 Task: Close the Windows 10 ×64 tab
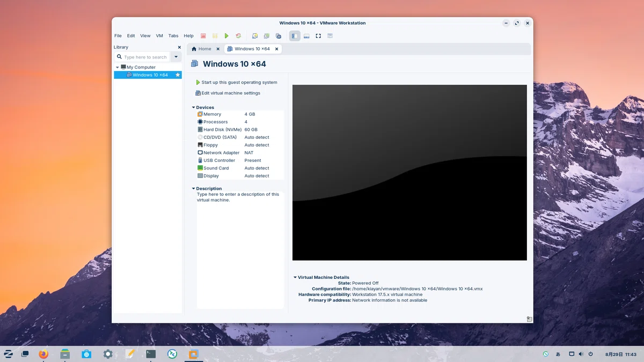[x=277, y=49]
